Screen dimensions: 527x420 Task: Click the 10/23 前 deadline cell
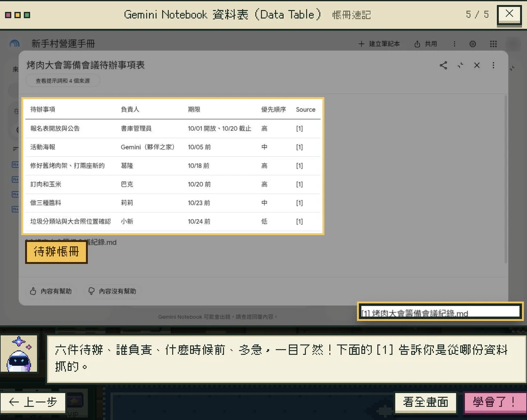coord(199,203)
